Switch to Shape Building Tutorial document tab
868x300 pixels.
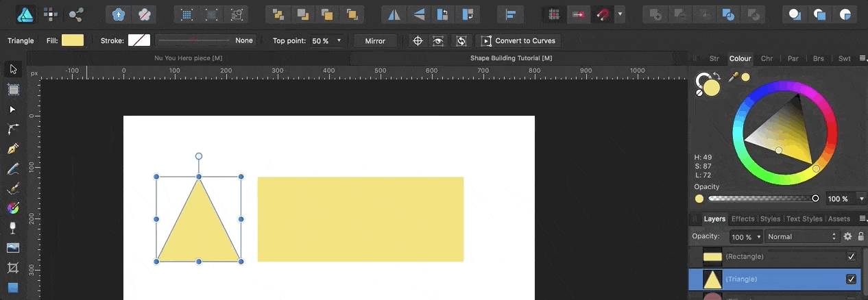511,58
